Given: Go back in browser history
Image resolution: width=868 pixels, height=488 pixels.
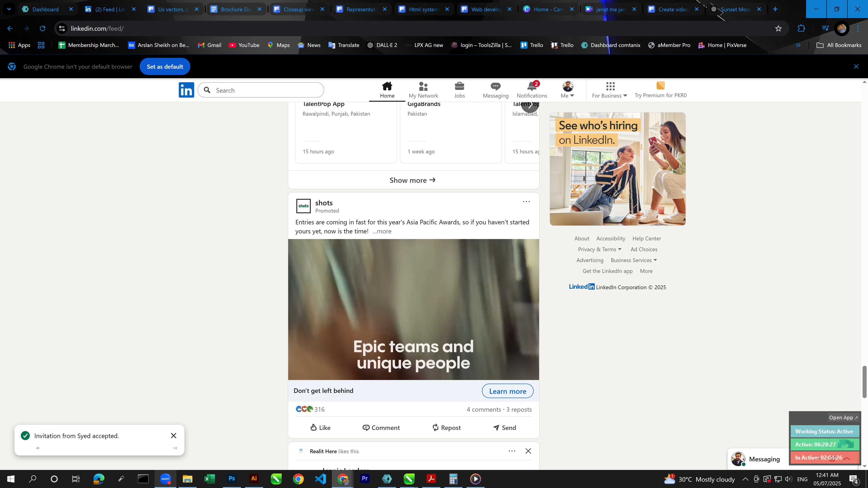Looking at the screenshot, I should [10, 29].
